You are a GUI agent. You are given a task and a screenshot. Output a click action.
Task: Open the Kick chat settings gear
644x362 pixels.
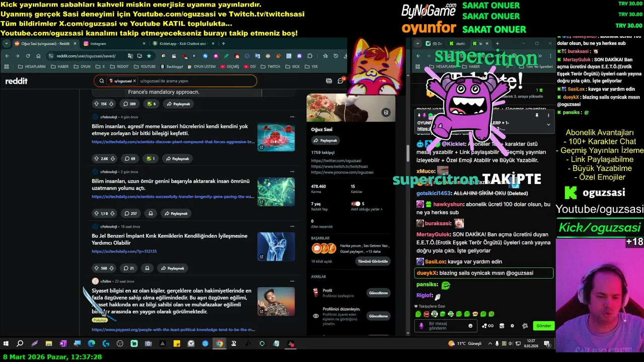[x=512, y=326]
